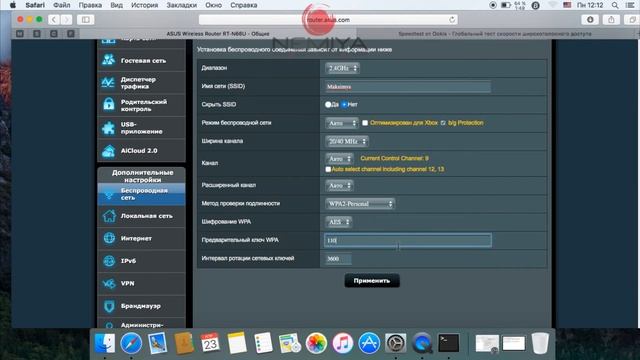Open the История menu
Viewport: 640px width, 360px height.
pos(144,5)
